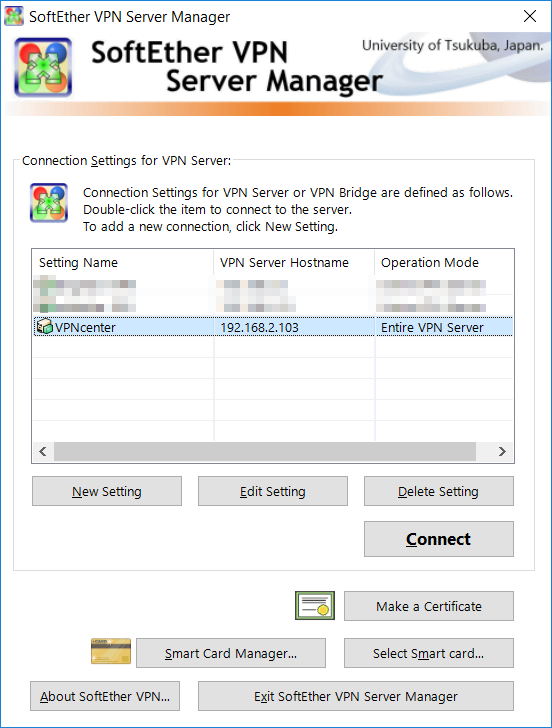
Task: Click the VPN icon beside the connection settings description
Action: click(x=49, y=203)
